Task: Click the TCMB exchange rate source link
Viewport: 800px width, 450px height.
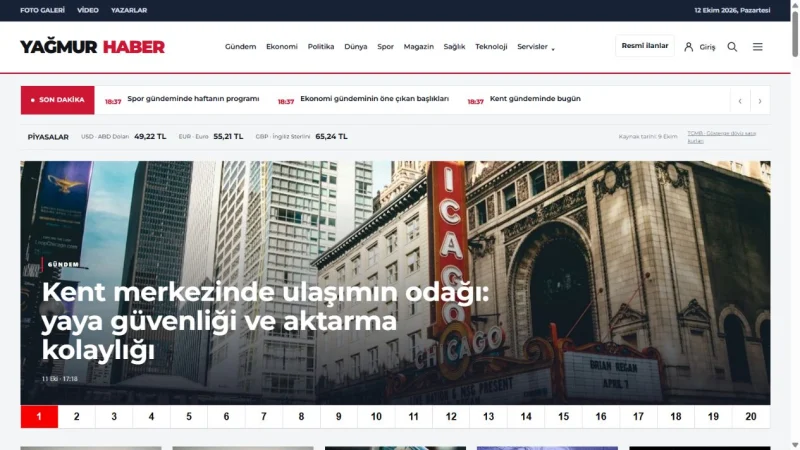Action: 721,137
